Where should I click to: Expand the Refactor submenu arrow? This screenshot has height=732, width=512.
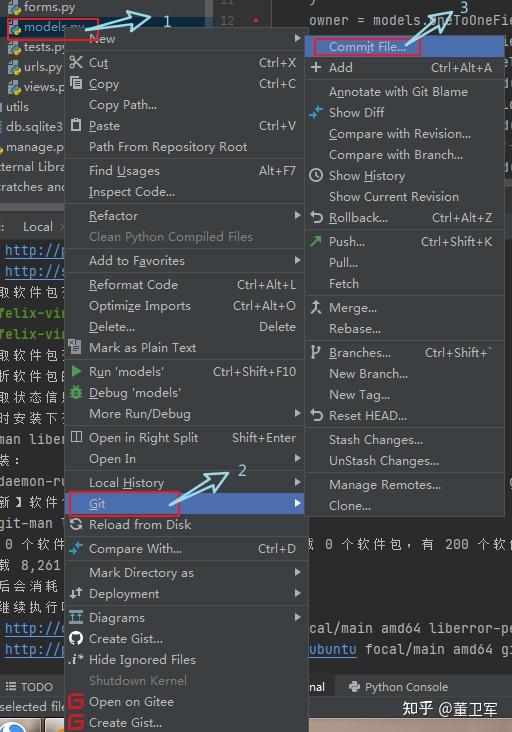coord(297,215)
